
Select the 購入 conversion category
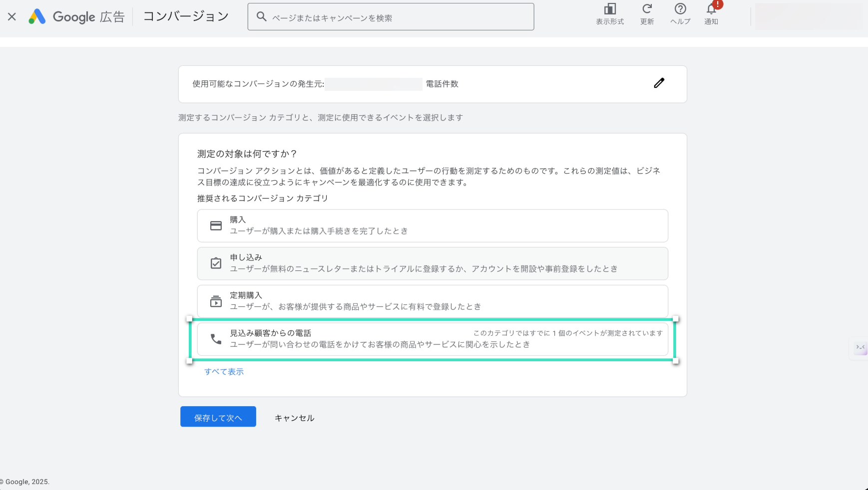[433, 226]
